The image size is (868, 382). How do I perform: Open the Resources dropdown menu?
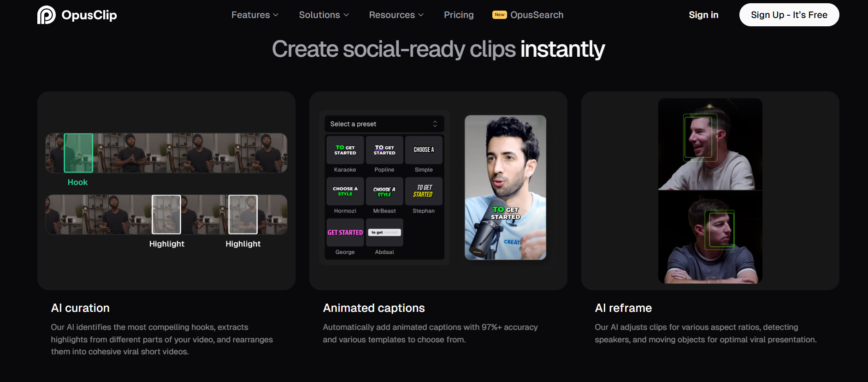[396, 15]
